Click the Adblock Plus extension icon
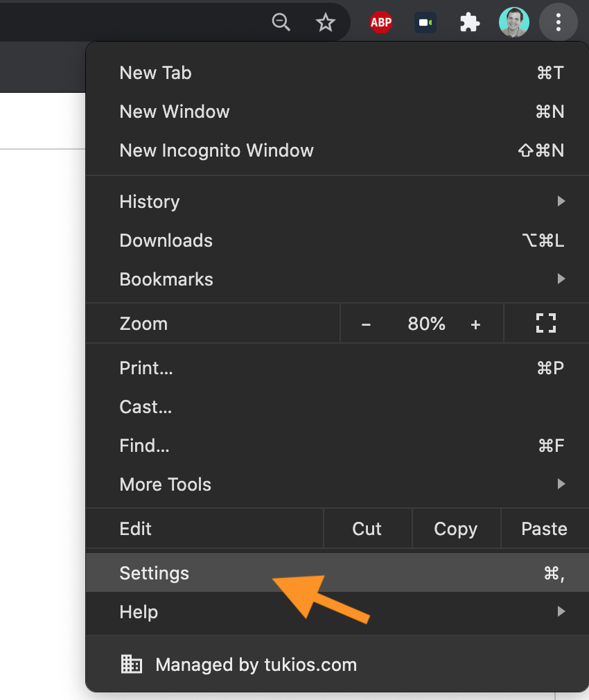Viewport: 589px width, 700px height. (380, 21)
